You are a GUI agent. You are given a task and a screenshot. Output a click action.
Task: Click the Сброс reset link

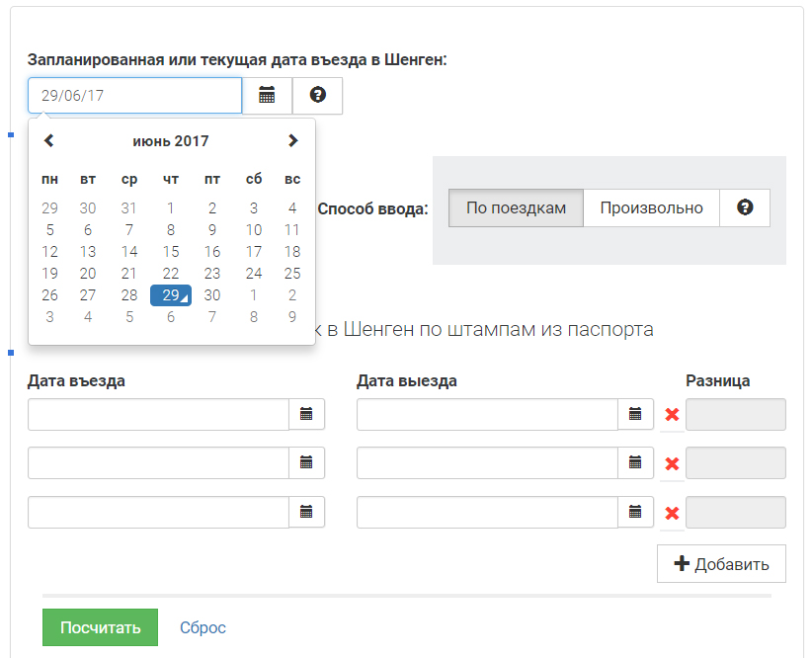[x=203, y=627]
